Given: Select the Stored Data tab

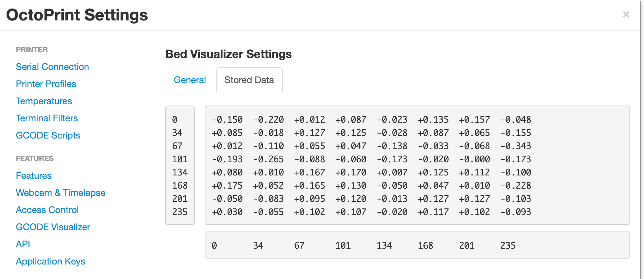Looking at the screenshot, I should 249,80.
